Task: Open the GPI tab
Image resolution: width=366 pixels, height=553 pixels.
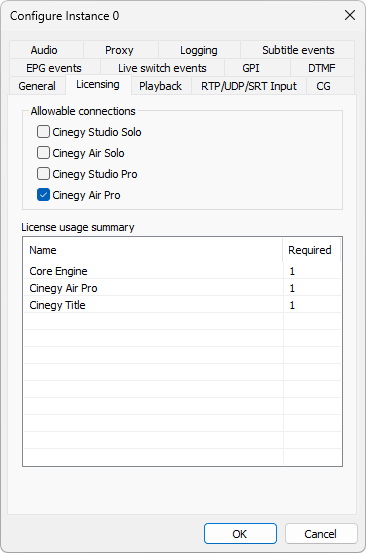Action: (257, 68)
